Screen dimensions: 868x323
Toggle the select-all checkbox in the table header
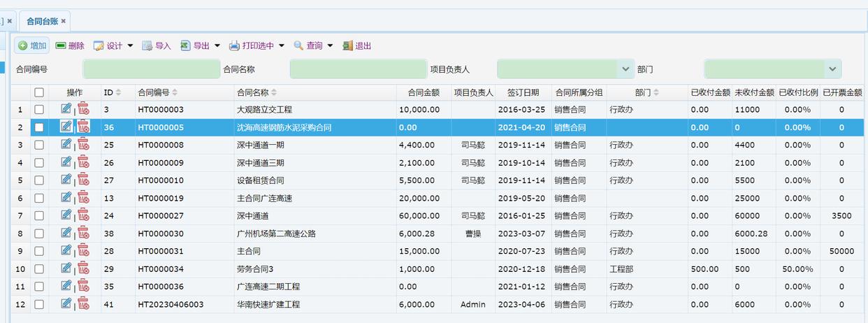pos(39,92)
